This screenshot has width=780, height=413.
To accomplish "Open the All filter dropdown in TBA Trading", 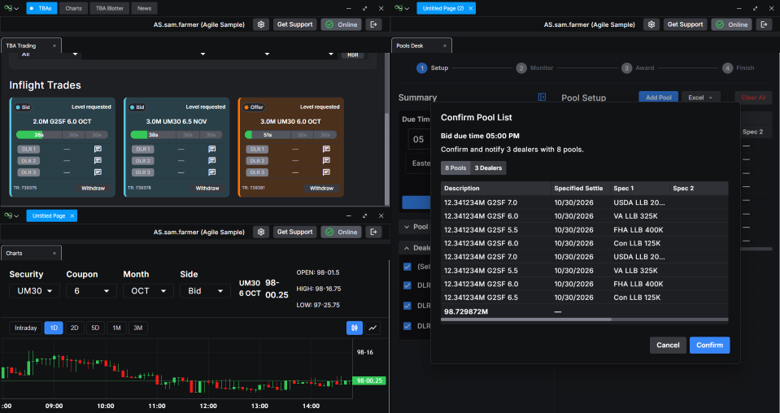I will [49, 54].
